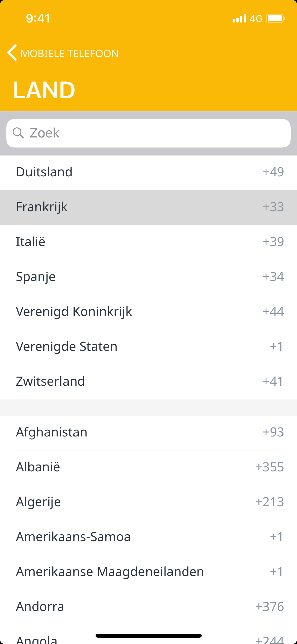The height and width of the screenshot is (644, 297).
Task: Select Zwitserland +41
Action: click(148, 381)
